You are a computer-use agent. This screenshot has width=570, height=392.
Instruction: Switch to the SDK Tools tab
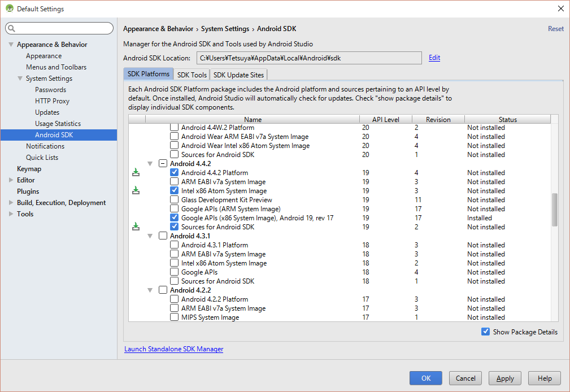click(x=192, y=75)
